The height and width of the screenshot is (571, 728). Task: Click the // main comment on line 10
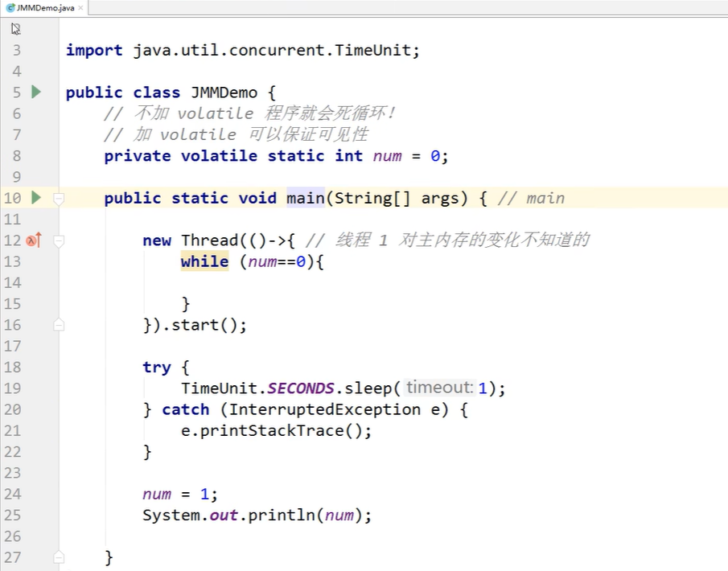tap(531, 198)
